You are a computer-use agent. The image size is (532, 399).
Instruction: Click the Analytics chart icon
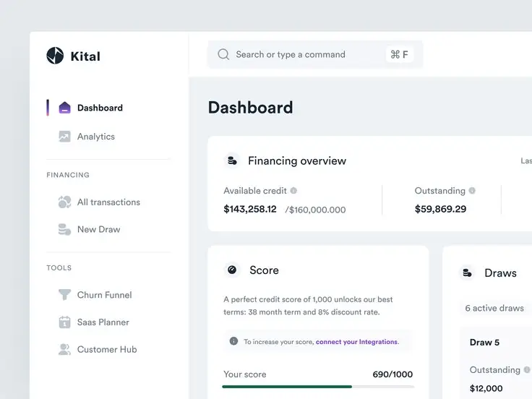(64, 137)
